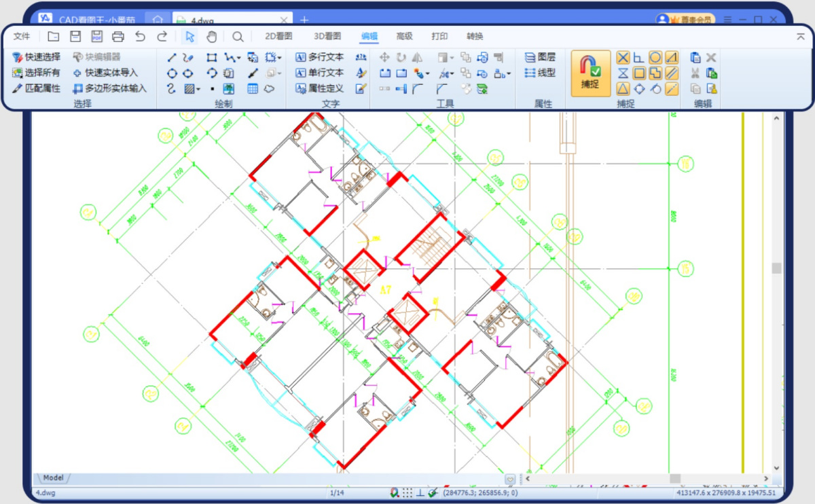Image resolution: width=815 pixels, height=504 pixels.
Task: Collapse the ribbon with the top-right chevron
Action: pyautogui.click(x=800, y=37)
